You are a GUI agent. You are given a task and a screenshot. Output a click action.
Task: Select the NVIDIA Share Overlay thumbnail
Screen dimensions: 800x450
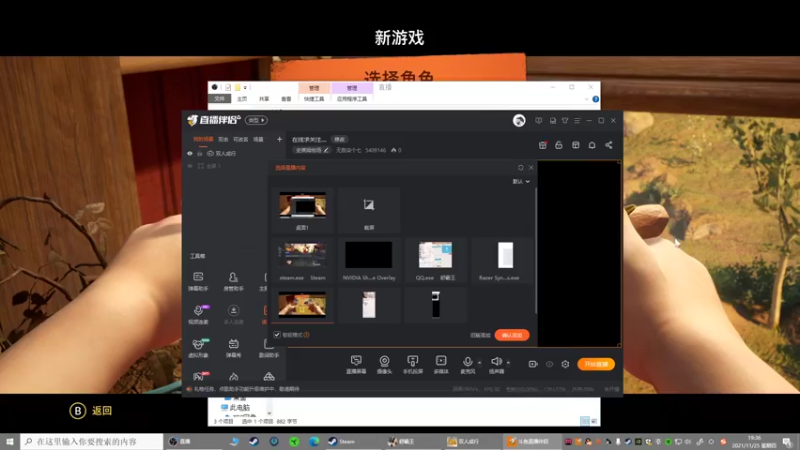click(x=369, y=260)
